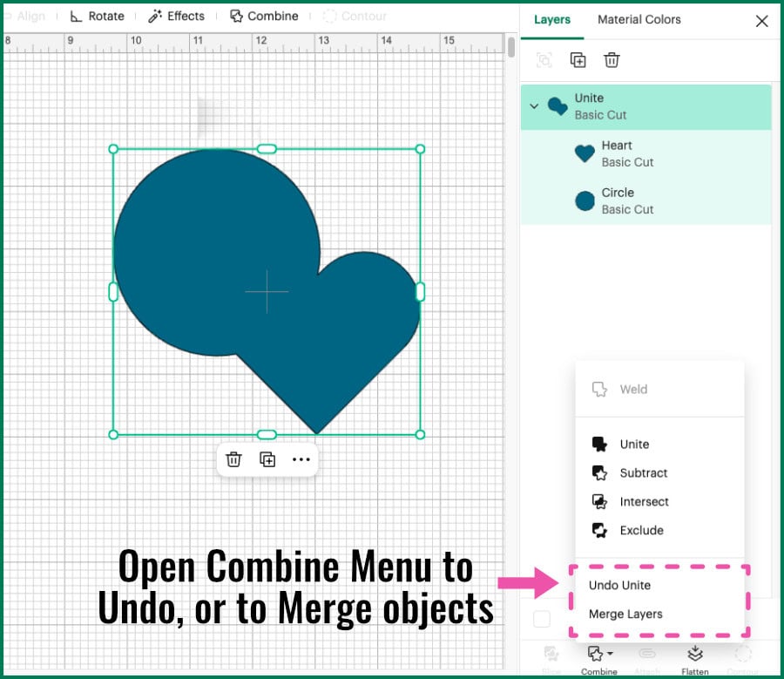Click the bottom-left selection corner handle

tap(113, 434)
